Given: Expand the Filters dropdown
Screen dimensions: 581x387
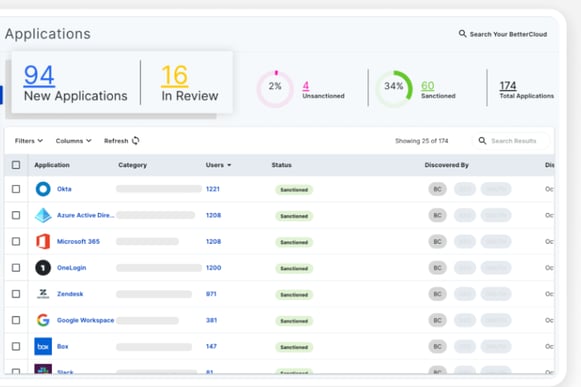Looking at the screenshot, I should click(29, 141).
